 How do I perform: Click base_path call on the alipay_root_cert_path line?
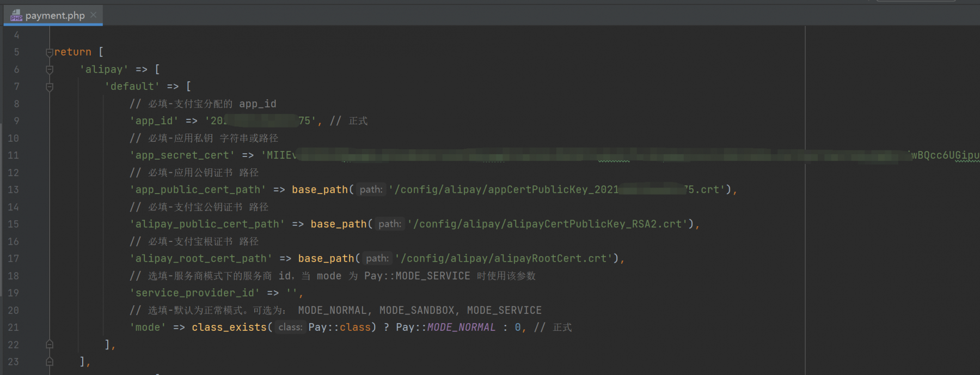coord(326,258)
